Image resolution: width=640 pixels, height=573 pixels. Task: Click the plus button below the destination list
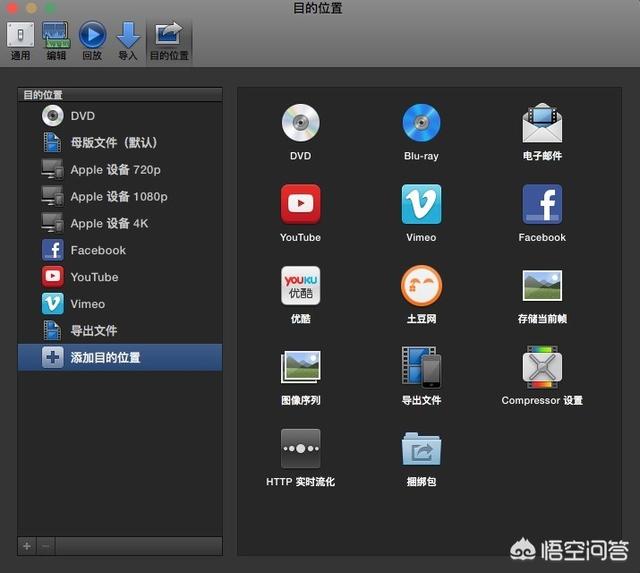click(x=27, y=546)
